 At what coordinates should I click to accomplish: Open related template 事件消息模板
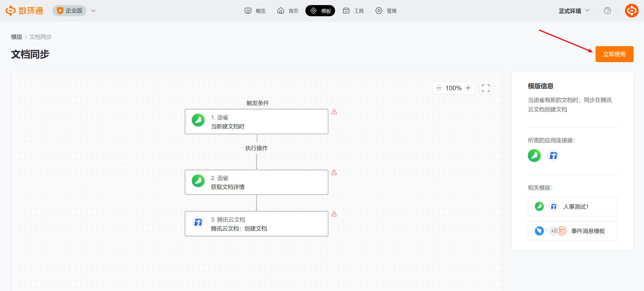point(572,231)
